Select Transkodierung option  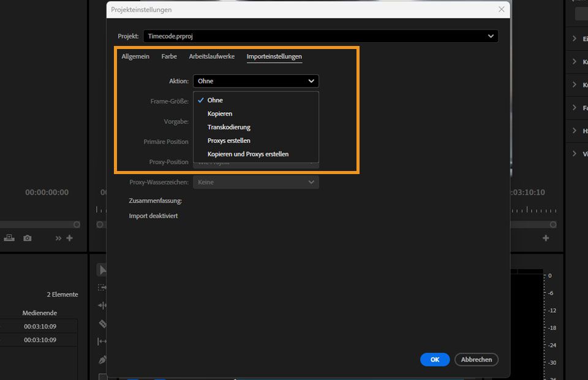256,127
